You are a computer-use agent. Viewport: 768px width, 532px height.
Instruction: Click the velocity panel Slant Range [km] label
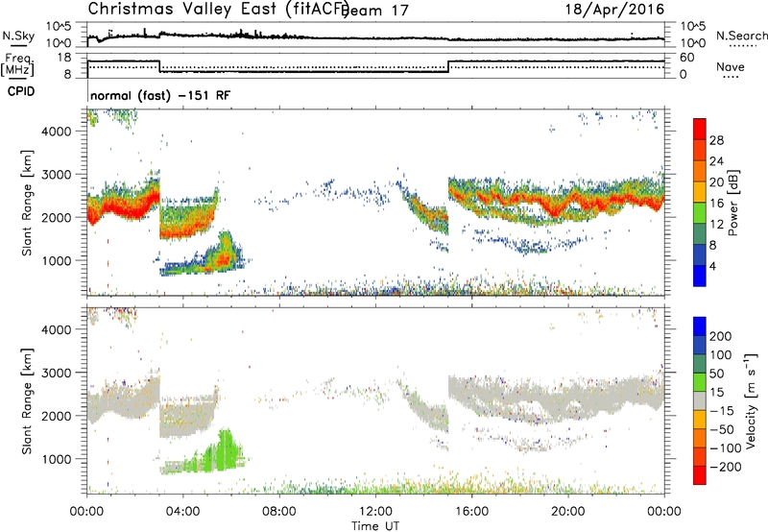pyautogui.click(x=27, y=401)
